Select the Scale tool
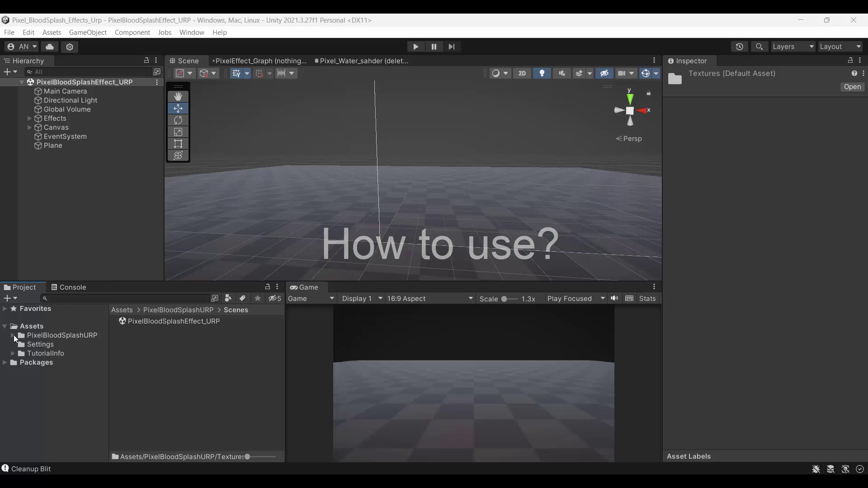 178,132
